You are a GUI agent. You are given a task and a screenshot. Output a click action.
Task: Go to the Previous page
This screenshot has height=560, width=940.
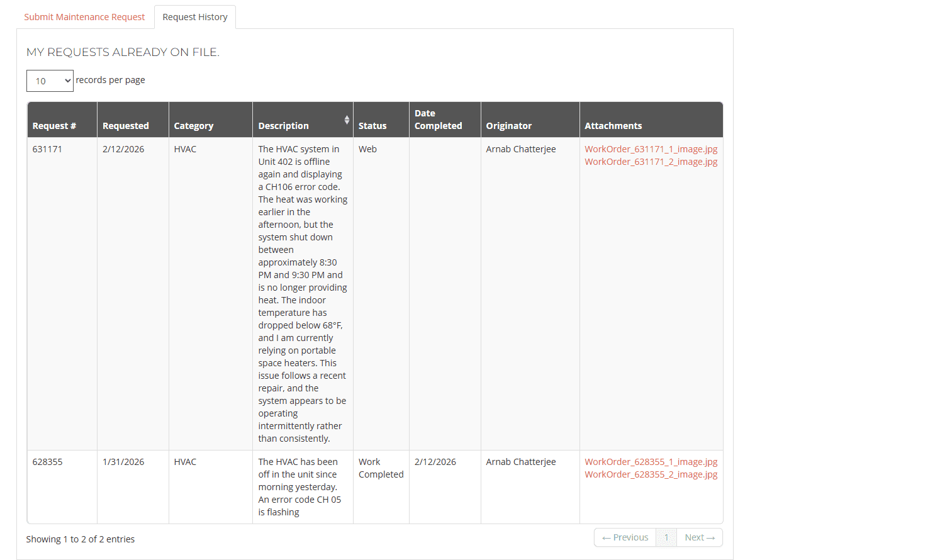point(625,537)
